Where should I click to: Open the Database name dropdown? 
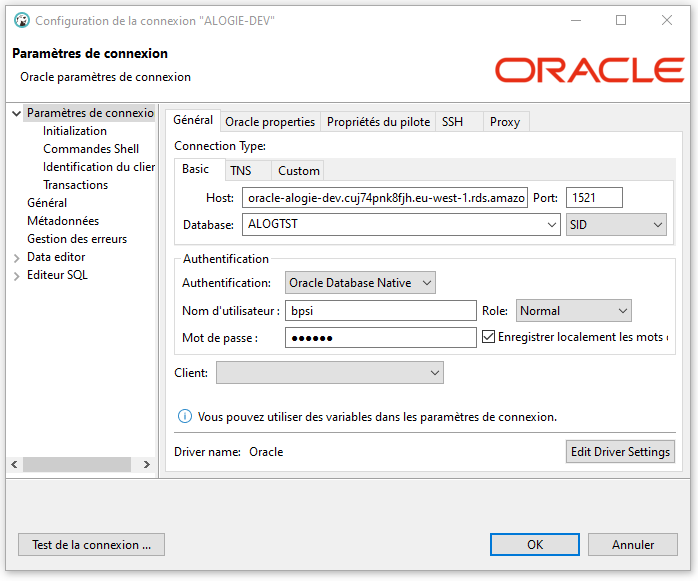click(551, 224)
